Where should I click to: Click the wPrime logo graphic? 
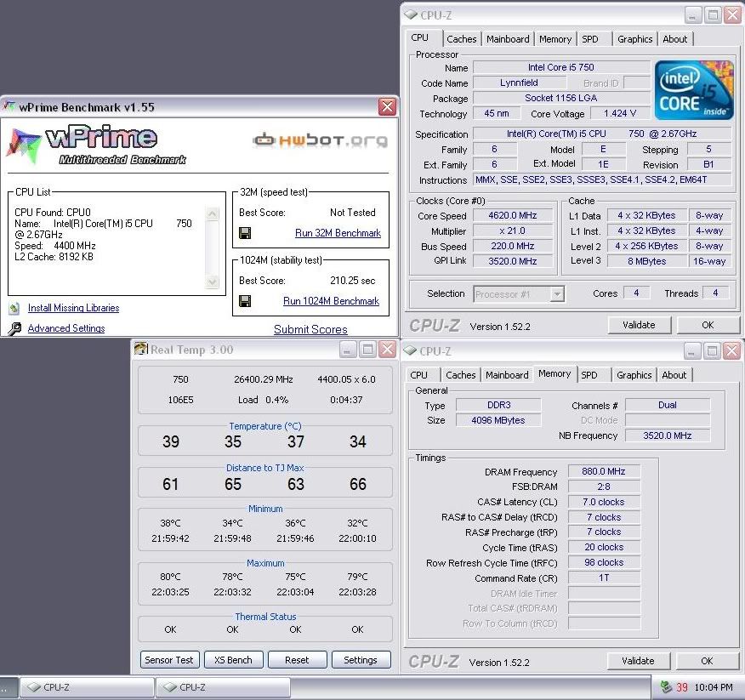[x=96, y=145]
